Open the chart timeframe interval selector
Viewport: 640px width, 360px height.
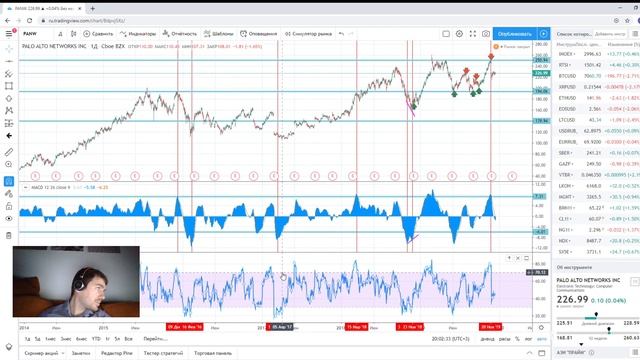pyautogui.click(x=60, y=33)
